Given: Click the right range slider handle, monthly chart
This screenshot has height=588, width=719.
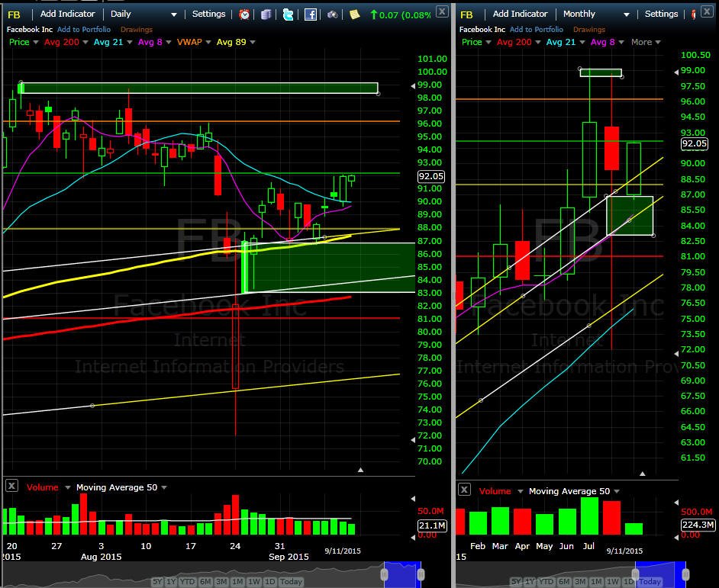Looking at the screenshot, I should (685, 574).
